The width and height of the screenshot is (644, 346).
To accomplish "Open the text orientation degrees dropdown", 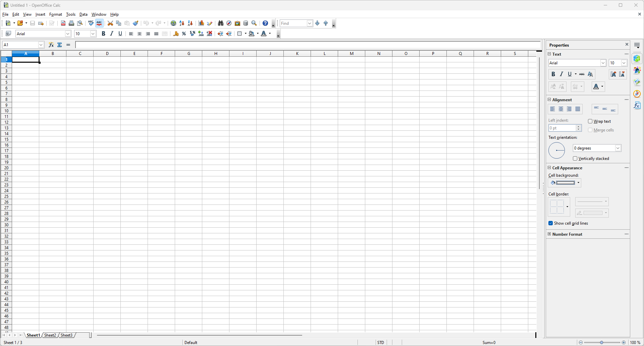I will pos(618,148).
